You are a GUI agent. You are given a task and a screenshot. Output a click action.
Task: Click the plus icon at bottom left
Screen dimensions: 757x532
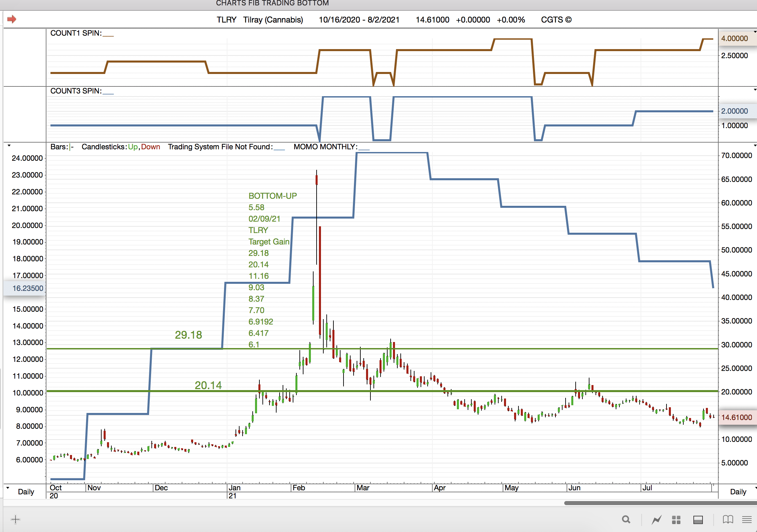[x=15, y=520]
